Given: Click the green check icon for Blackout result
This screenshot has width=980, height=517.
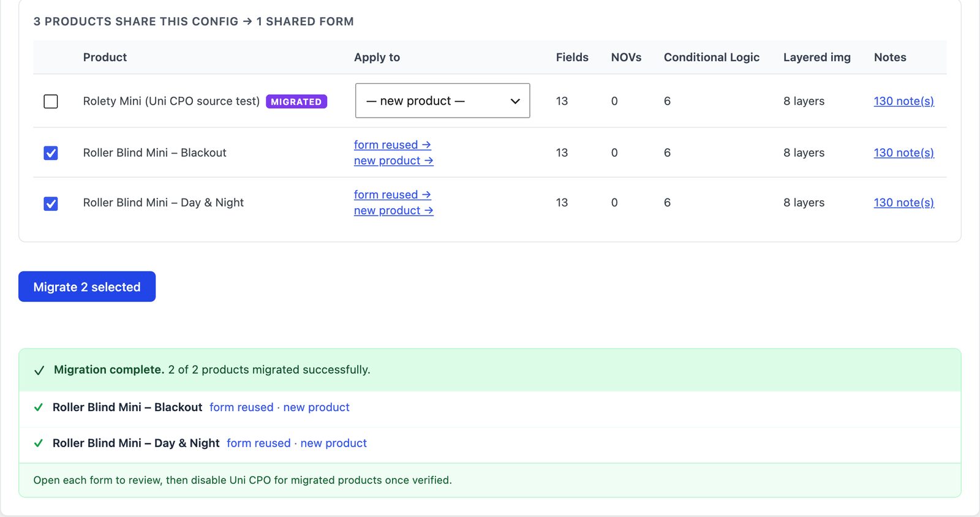Looking at the screenshot, I should coord(39,407).
